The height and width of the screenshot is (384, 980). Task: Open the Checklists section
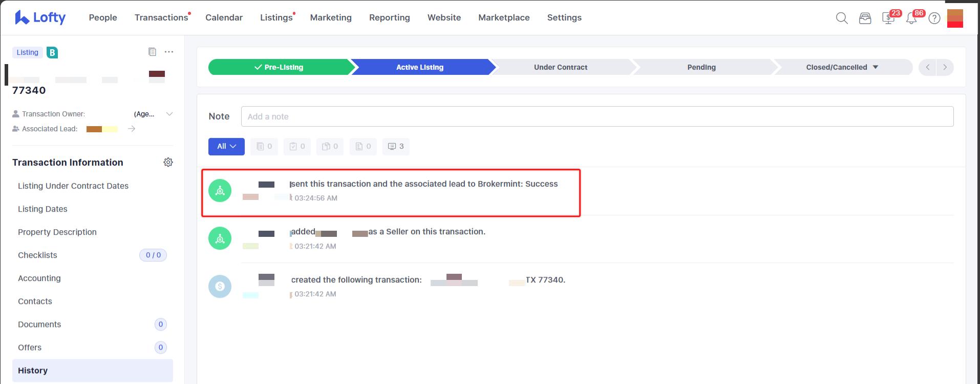pos(38,255)
